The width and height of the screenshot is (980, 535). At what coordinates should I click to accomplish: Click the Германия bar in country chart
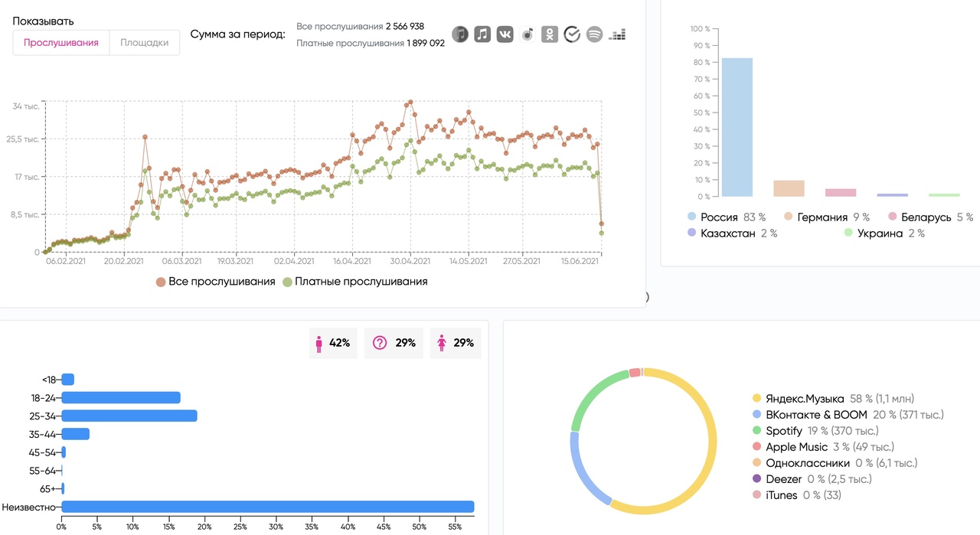tap(789, 188)
